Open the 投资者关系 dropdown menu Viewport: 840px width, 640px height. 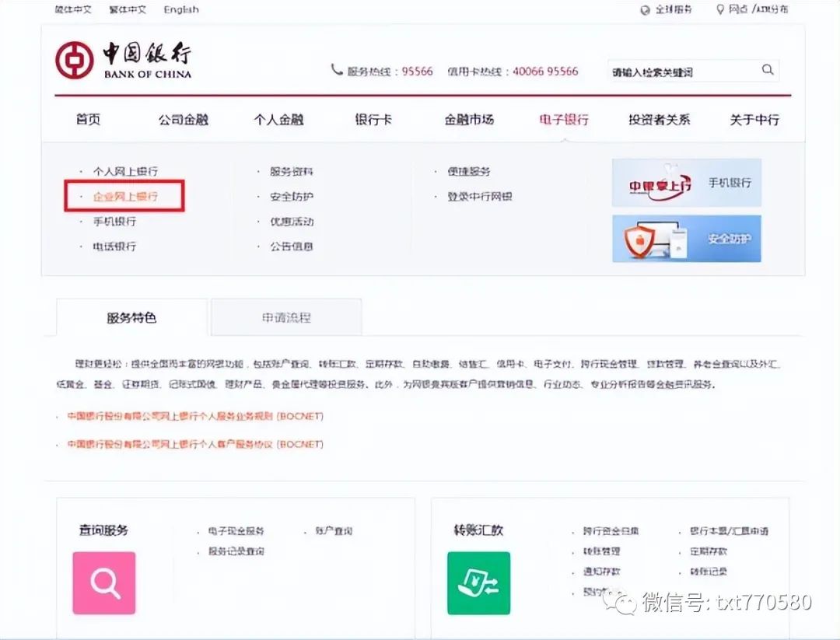pyautogui.click(x=658, y=119)
